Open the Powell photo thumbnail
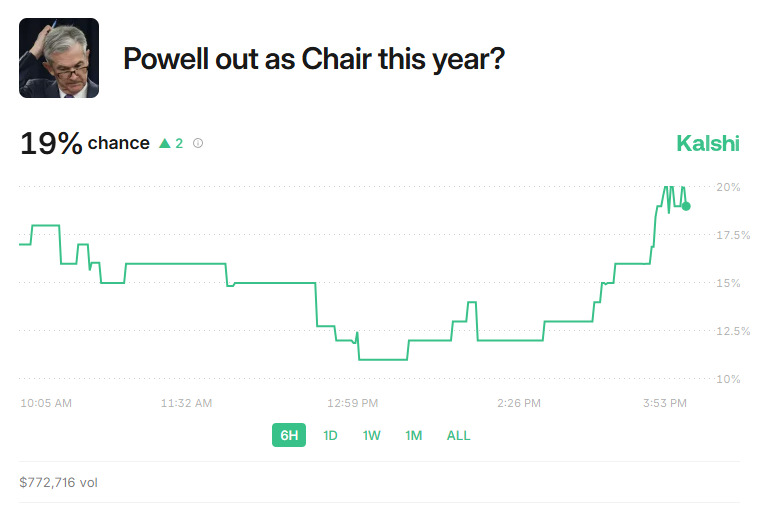This screenshot has width=759, height=513. click(x=59, y=58)
